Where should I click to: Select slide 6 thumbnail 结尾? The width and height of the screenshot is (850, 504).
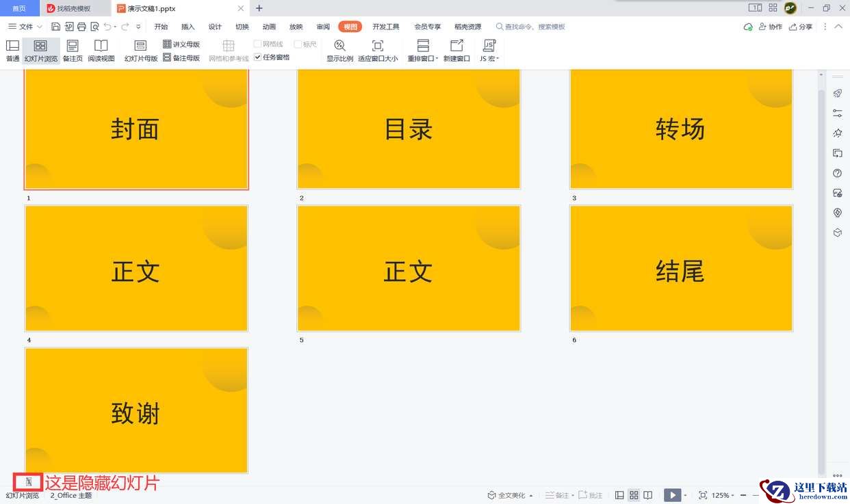click(681, 268)
